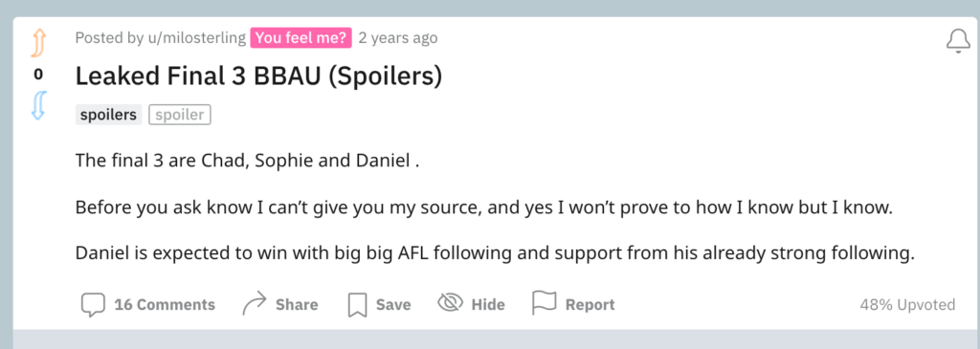Screen dimensions: 980x349
Task: Downvote the post with blue arrow
Action: [x=38, y=105]
